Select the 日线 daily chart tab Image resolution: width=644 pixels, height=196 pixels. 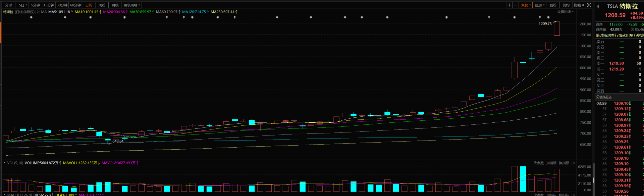(x=89, y=5)
